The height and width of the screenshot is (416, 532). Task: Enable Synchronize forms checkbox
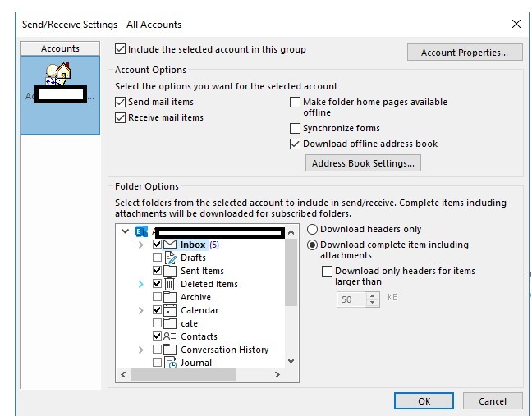pyautogui.click(x=295, y=128)
